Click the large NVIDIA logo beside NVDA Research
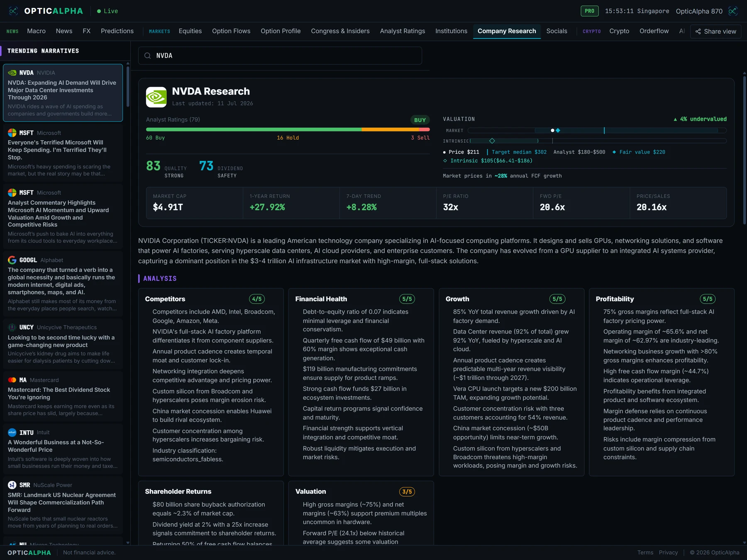Image resolution: width=747 pixels, height=560 pixels. click(x=156, y=97)
